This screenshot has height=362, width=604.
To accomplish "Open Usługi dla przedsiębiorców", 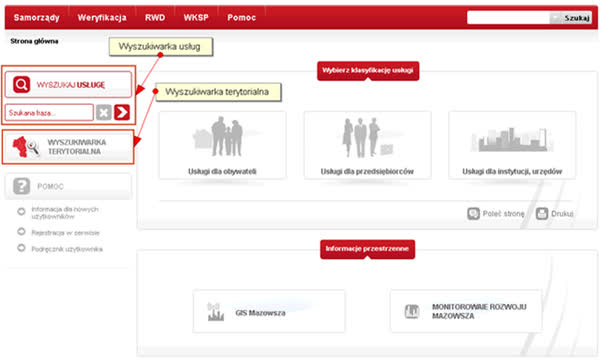I will click(x=367, y=171).
